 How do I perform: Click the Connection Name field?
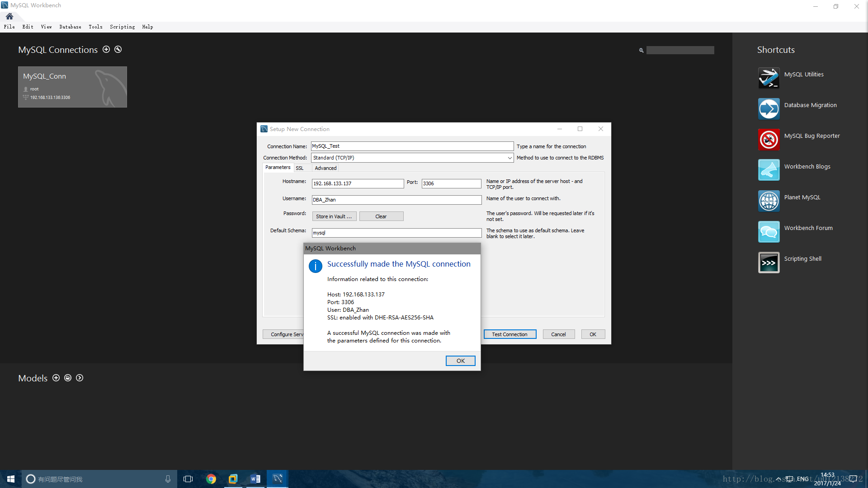click(412, 146)
